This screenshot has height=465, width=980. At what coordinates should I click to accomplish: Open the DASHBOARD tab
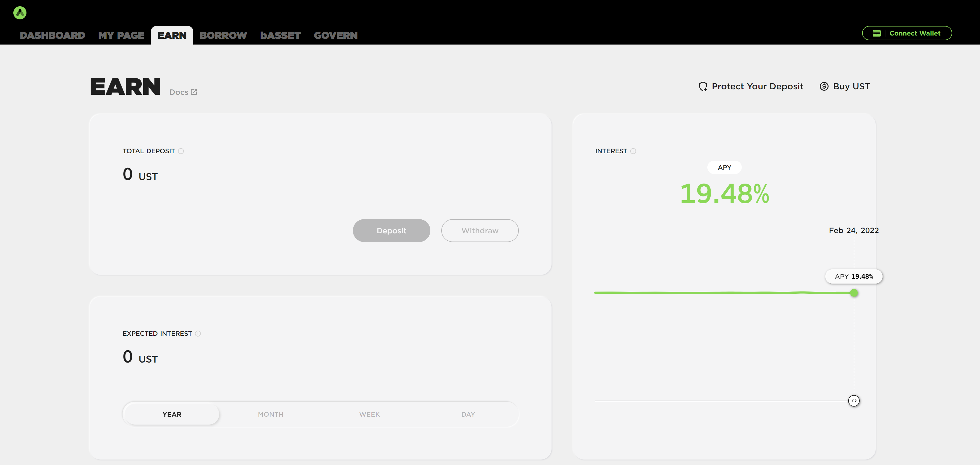[x=52, y=36]
